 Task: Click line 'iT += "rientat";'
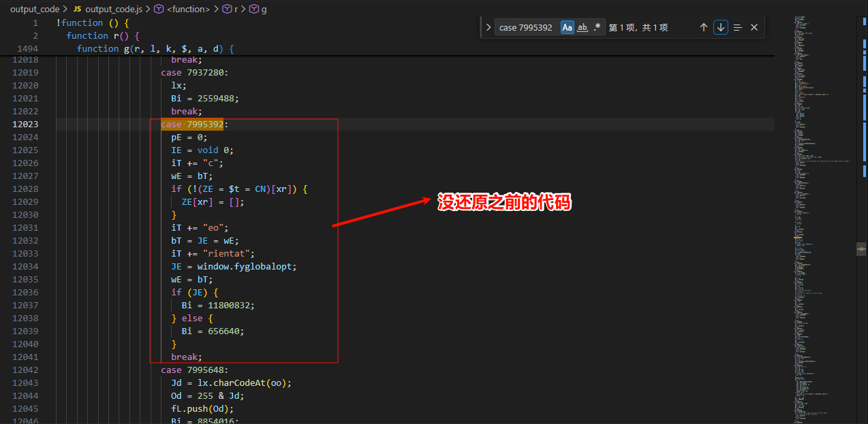213,254
